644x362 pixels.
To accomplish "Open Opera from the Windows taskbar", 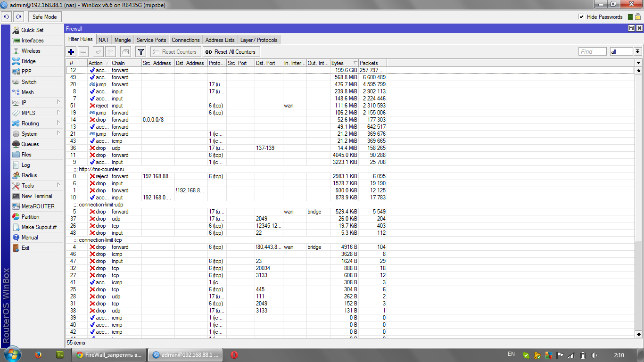I will (234, 355).
